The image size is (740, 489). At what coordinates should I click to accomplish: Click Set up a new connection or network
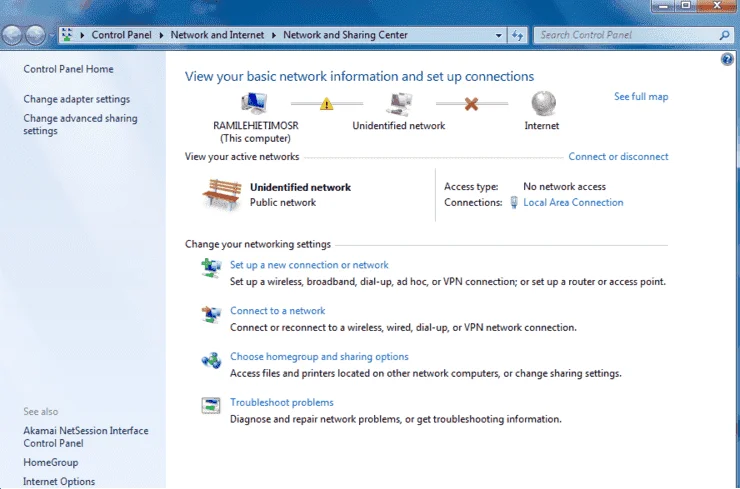pyautogui.click(x=309, y=265)
